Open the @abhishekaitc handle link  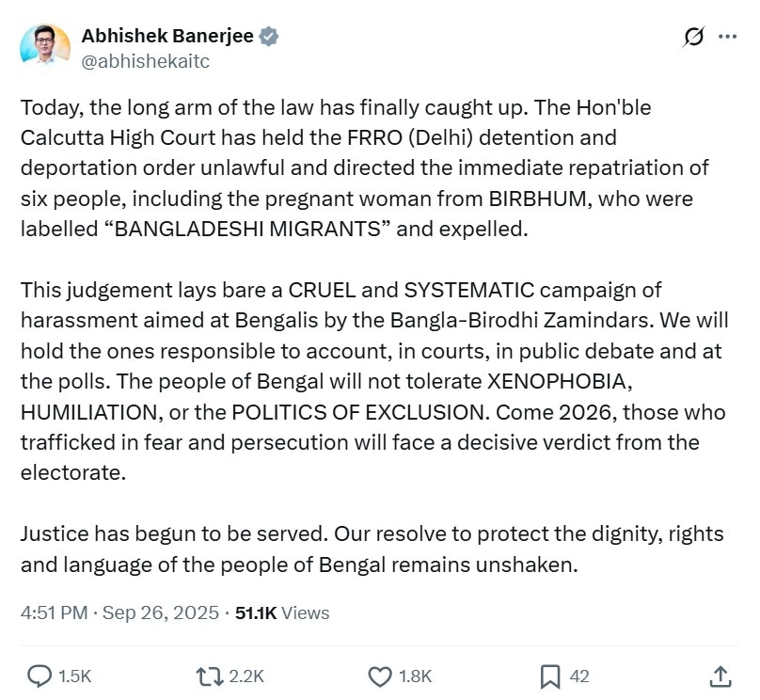pyautogui.click(x=146, y=61)
